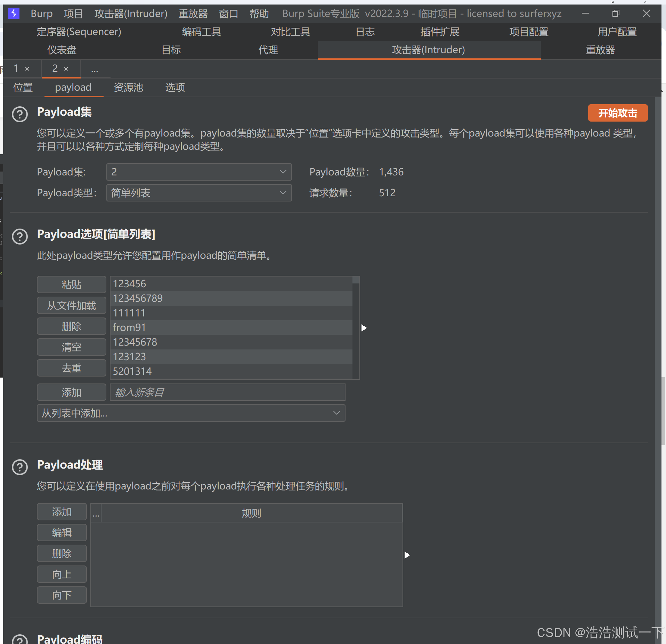Expand the 从列表中添加 dropdown
Screen dimensions: 666x644
click(191, 413)
